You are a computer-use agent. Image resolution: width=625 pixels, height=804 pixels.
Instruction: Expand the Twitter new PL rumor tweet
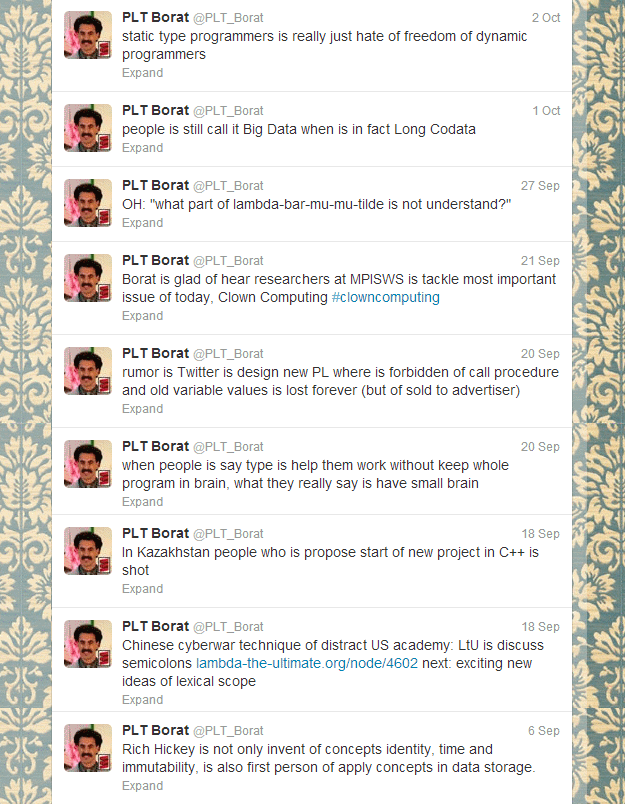tap(143, 409)
